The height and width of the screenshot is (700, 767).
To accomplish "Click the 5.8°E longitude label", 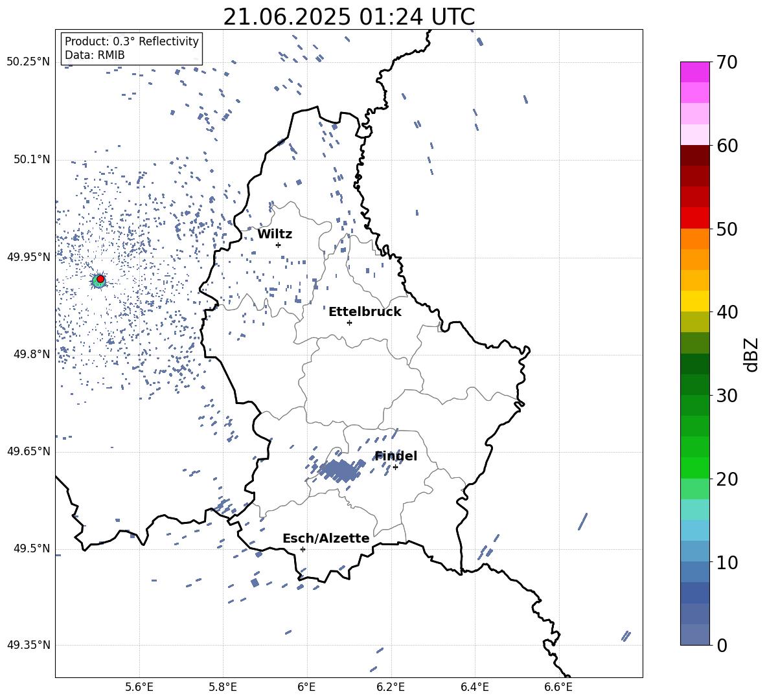I will [x=223, y=688].
